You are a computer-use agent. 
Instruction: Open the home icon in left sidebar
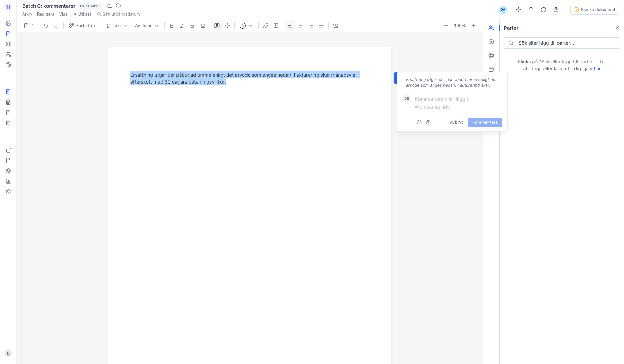[x=8, y=23]
